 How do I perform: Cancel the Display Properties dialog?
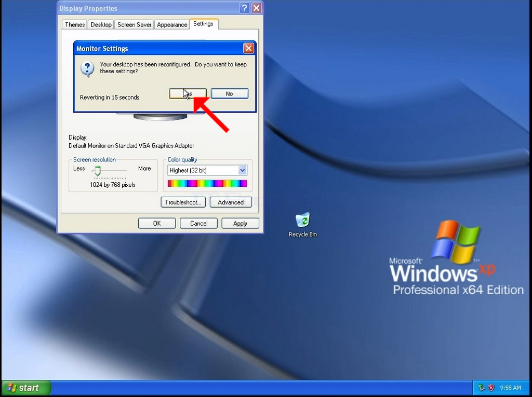click(x=199, y=224)
